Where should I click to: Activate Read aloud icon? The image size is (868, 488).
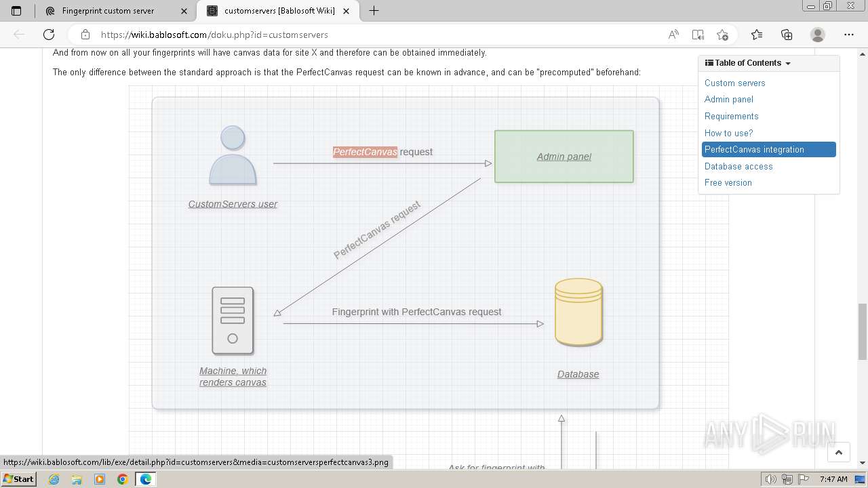tap(673, 35)
